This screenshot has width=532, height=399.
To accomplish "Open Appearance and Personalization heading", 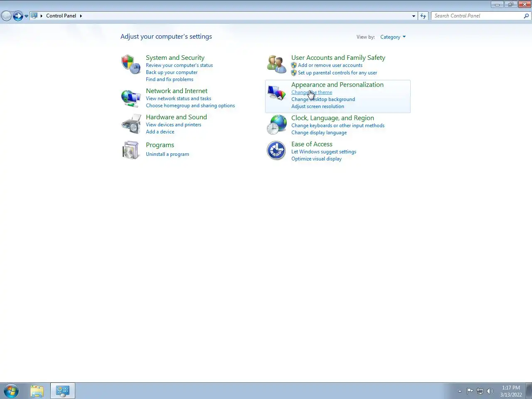I will click(x=337, y=85).
